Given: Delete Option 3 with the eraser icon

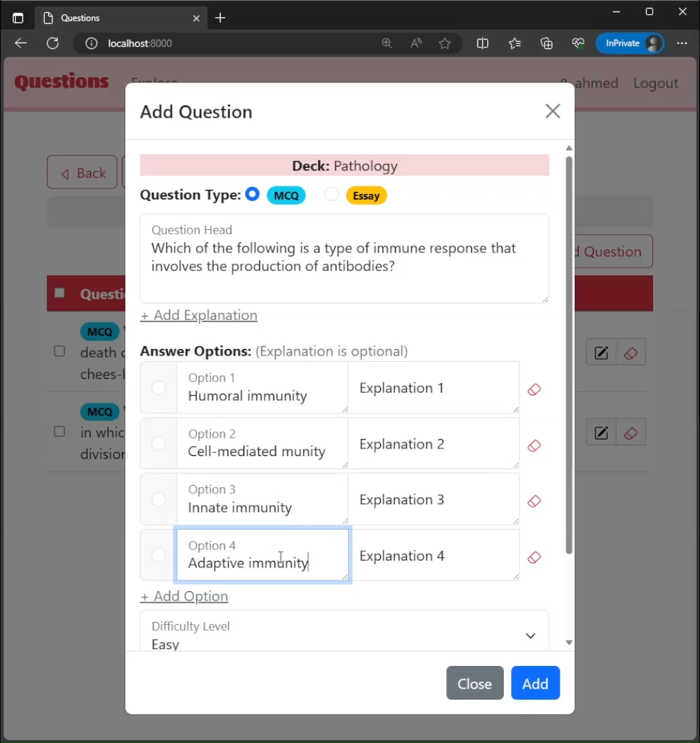Looking at the screenshot, I should tap(534, 502).
